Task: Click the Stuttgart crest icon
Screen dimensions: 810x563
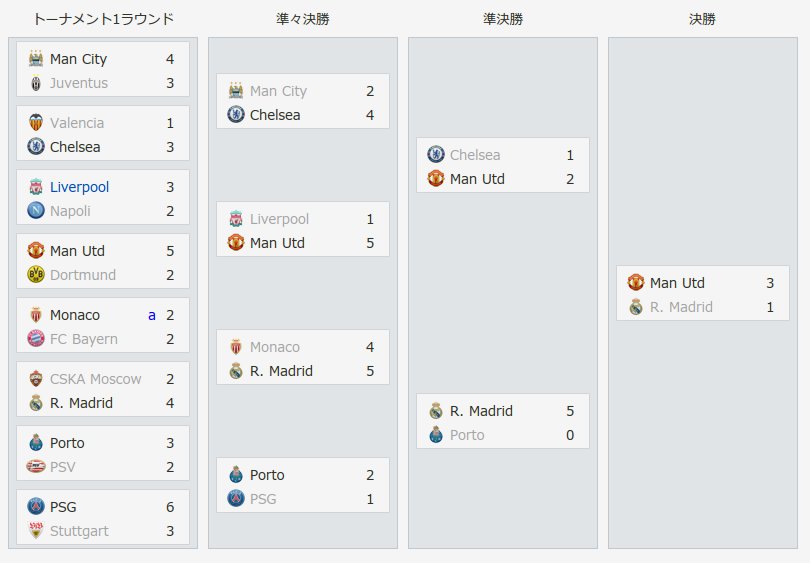Action: coord(36,531)
